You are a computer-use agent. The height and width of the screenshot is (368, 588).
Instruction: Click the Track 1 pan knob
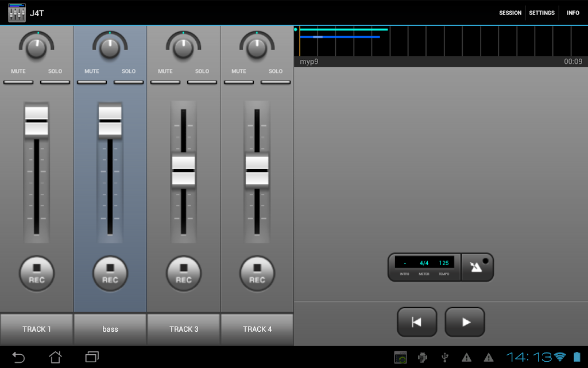tap(37, 48)
